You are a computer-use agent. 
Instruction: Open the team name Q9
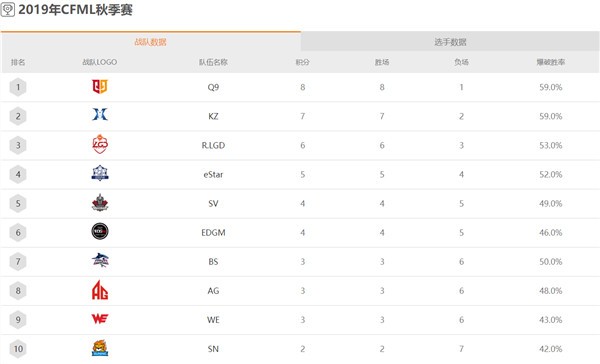click(x=213, y=87)
